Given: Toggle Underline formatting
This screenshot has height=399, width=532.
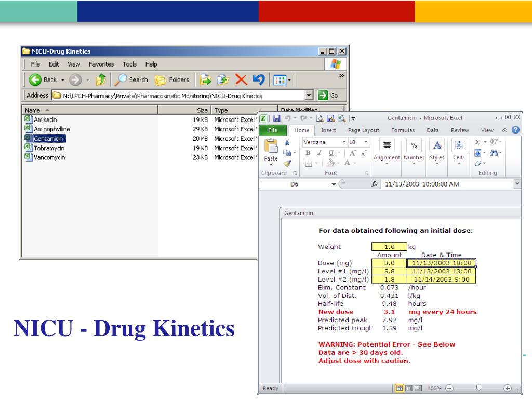Looking at the screenshot, I should (x=331, y=153).
